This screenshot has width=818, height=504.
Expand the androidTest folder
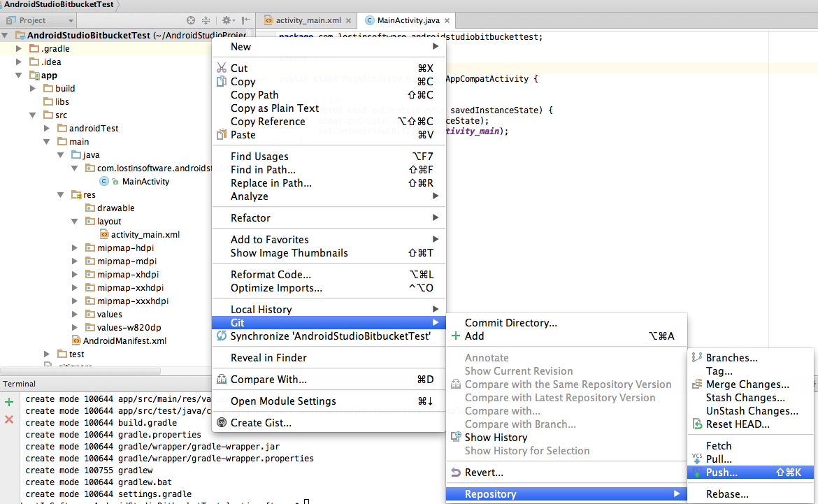47,129
